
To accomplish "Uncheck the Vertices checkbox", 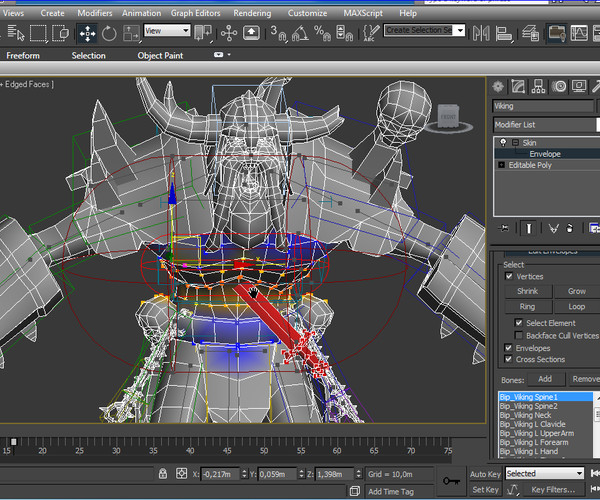I will pos(509,276).
